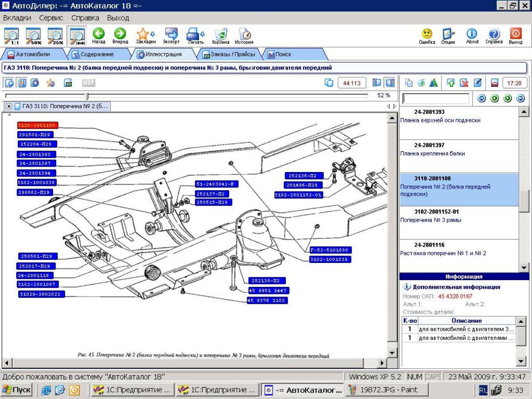Go back with the Назад arrow
Image resolution: width=532 pixels, height=399 pixels.
pyautogui.click(x=98, y=36)
